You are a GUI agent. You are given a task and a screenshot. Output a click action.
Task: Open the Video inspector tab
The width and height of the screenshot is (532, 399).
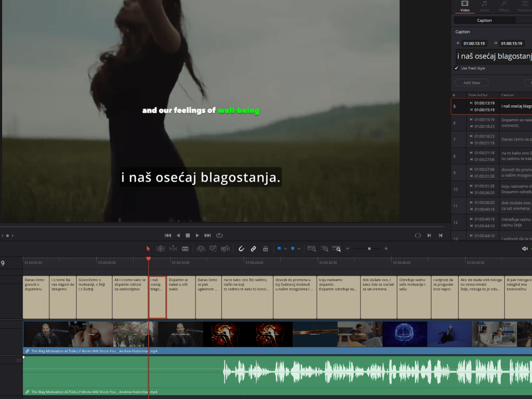[x=465, y=6]
